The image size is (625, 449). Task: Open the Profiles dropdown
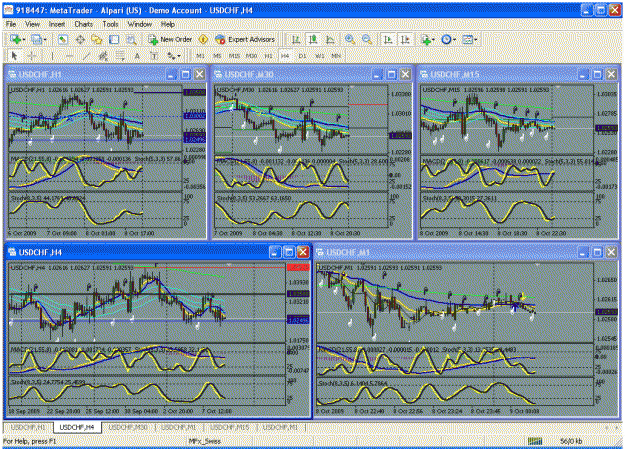[x=38, y=39]
